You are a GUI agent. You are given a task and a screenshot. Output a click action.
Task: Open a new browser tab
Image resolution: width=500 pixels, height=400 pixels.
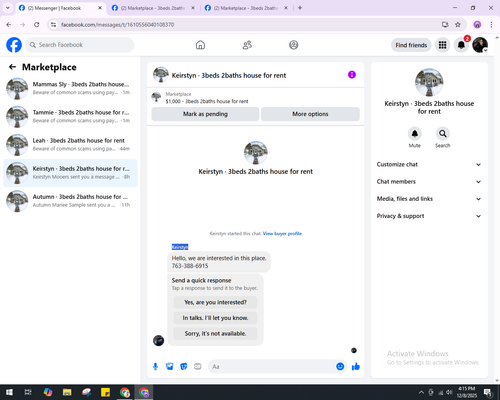[x=300, y=8]
